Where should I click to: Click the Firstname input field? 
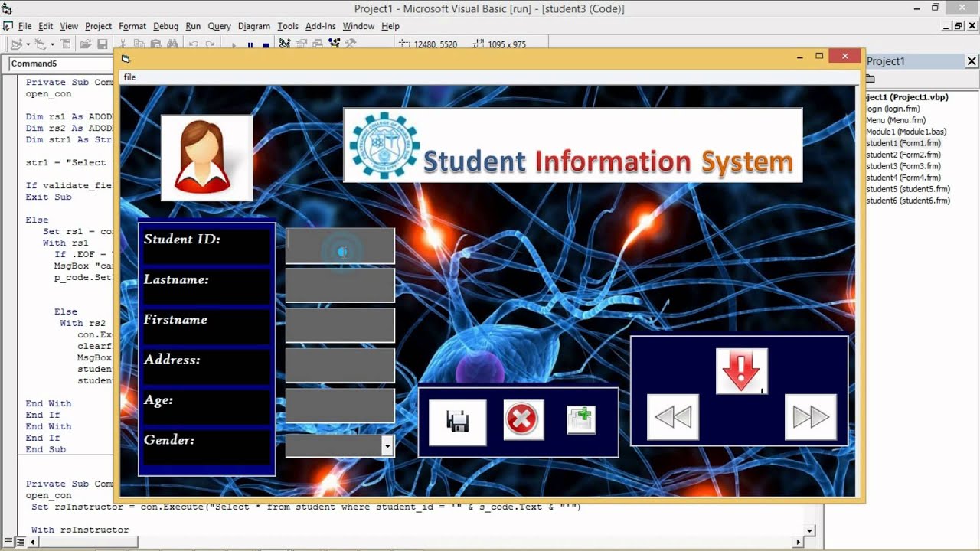pyautogui.click(x=340, y=324)
